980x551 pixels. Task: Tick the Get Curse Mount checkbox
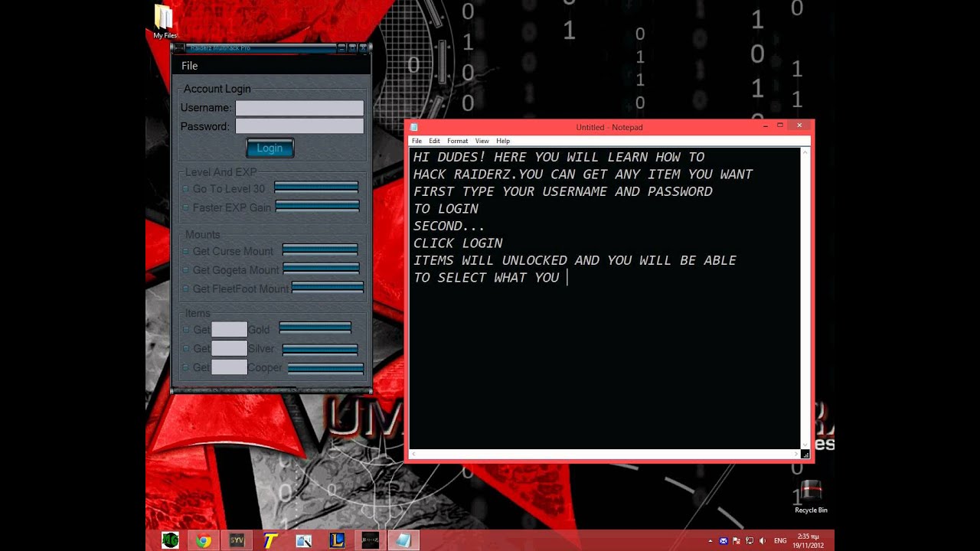[185, 251]
